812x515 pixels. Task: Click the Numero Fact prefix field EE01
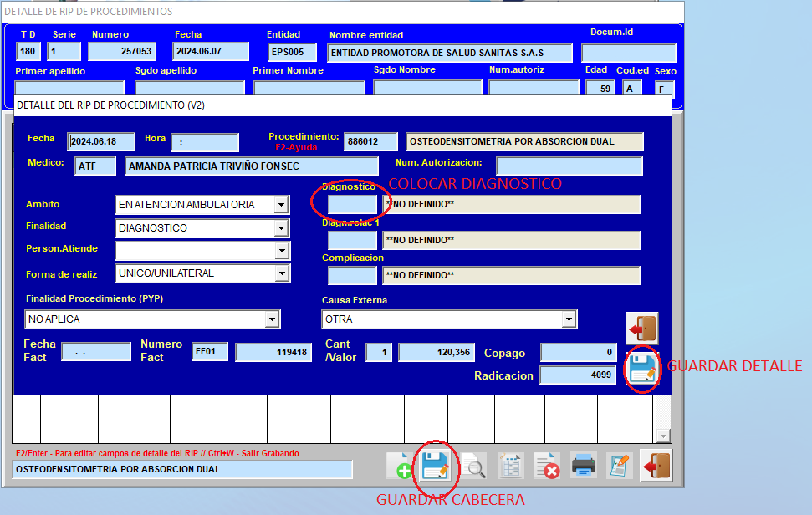point(210,352)
